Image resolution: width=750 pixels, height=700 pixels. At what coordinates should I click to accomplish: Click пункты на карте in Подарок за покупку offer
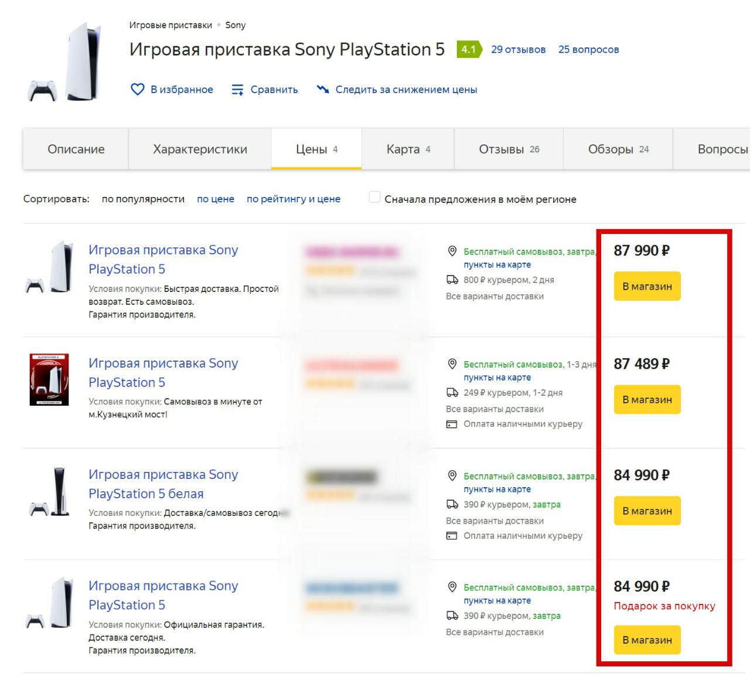(497, 600)
